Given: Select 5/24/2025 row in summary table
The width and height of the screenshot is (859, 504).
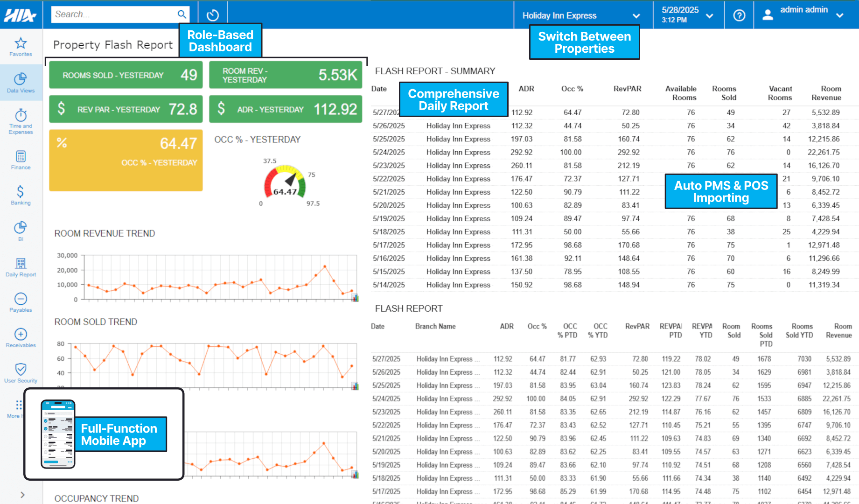Looking at the screenshot, I should pos(615,152).
